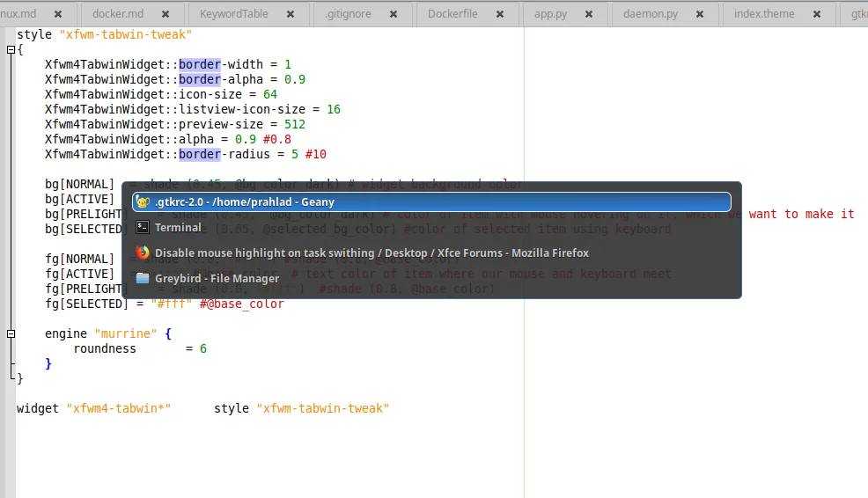The image size is (868, 498).
Task: Close the KeywordTable tab
Action: (288, 14)
